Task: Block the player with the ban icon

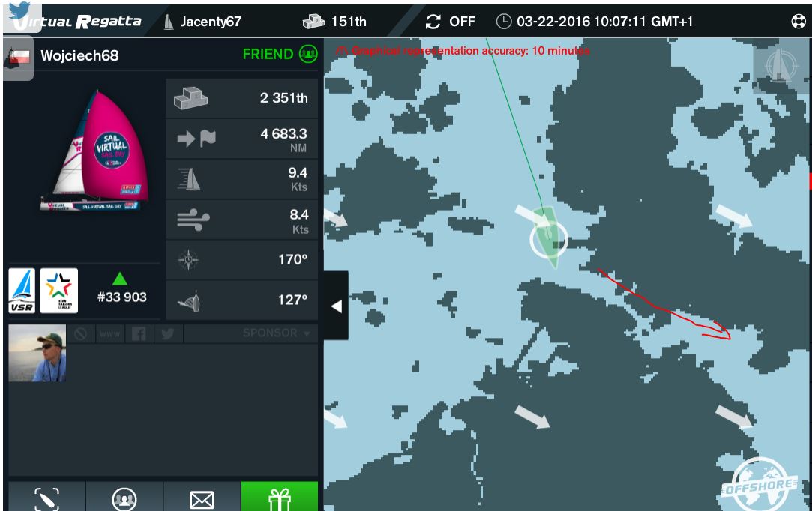Action: pyautogui.click(x=80, y=334)
